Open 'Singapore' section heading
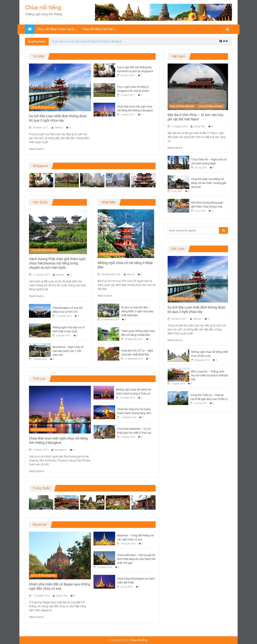257x644 pixels. [x=40, y=166]
